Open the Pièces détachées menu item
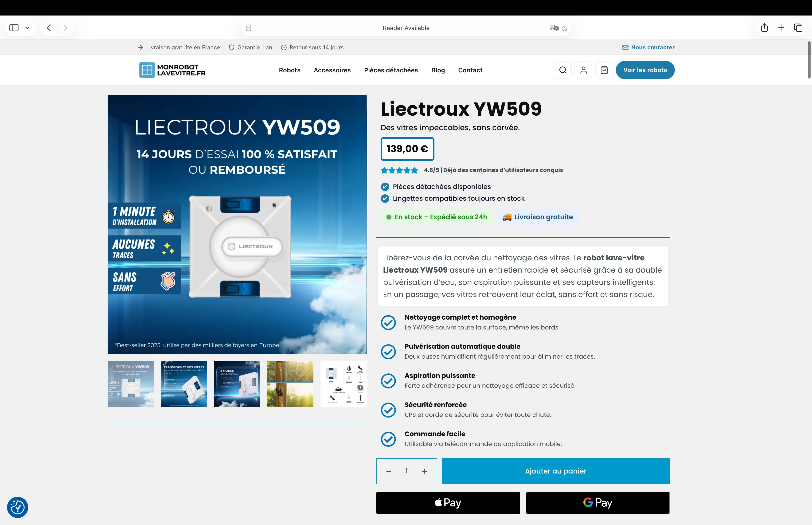 391,70
